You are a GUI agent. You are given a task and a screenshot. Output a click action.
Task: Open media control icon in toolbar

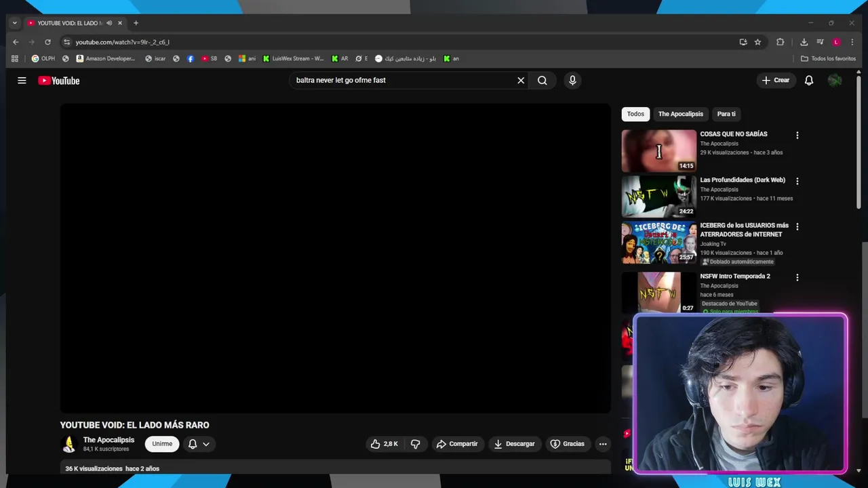click(x=820, y=42)
